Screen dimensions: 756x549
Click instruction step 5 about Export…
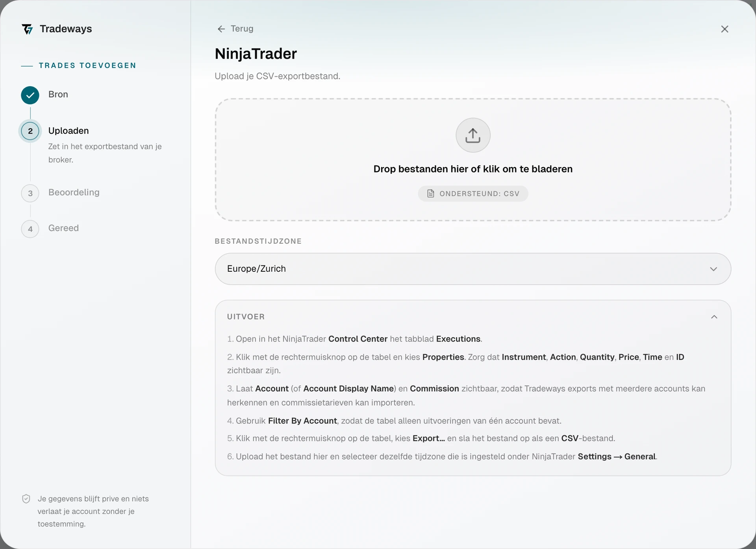point(421,438)
